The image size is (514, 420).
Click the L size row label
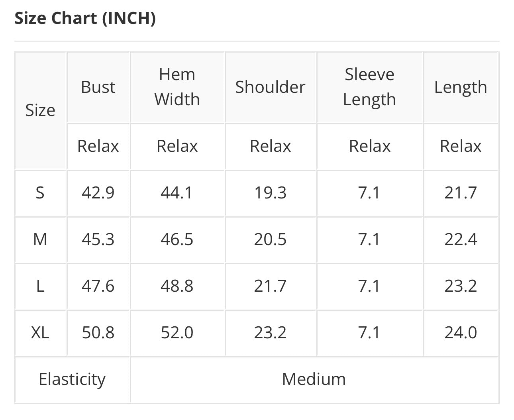[x=40, y=286]
